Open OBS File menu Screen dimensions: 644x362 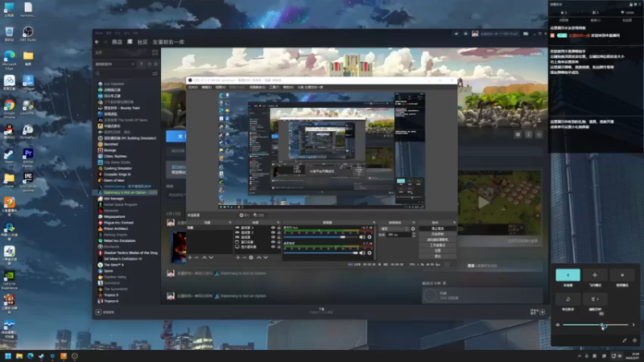(x=192, y=87)
